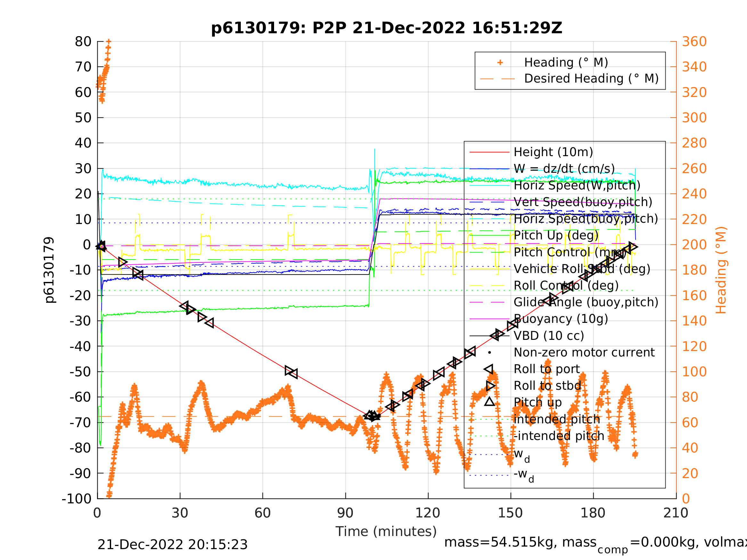
Task: Click the Roll to port legend label
Action: (547, 369)
